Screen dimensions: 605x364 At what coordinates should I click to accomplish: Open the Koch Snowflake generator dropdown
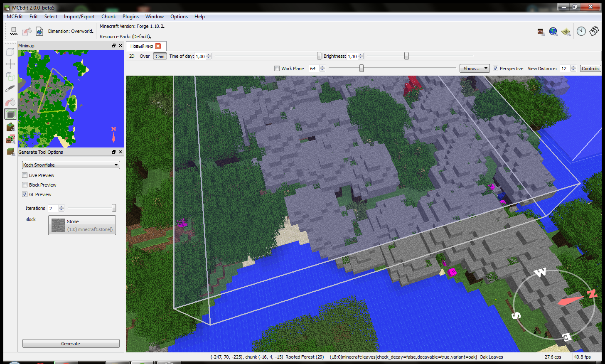(x=71, y=165)
